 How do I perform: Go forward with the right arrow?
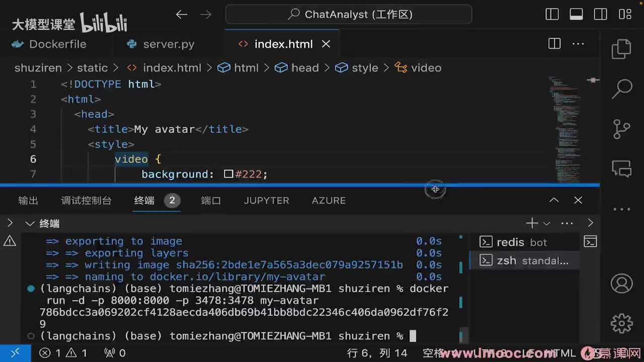coord(206,15)
